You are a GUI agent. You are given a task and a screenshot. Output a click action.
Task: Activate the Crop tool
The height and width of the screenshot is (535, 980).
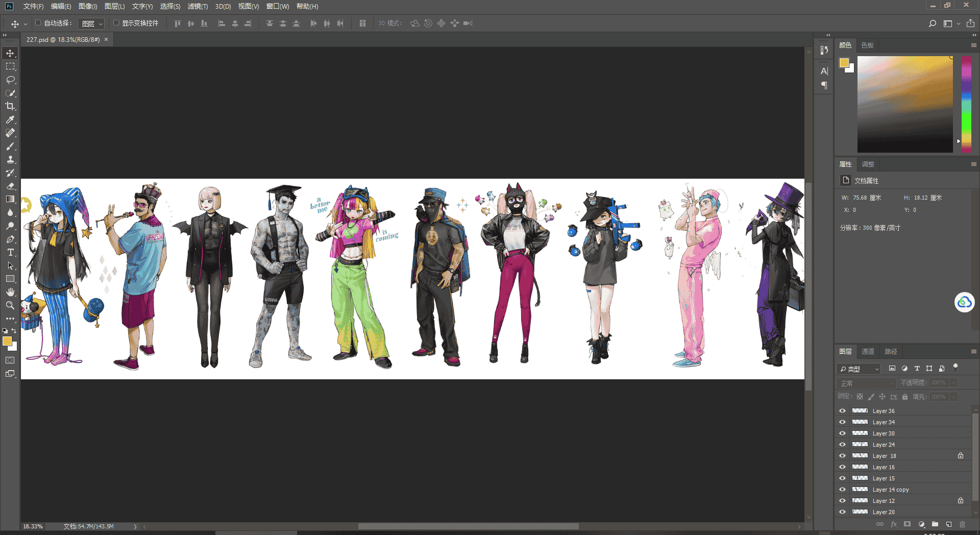pos(10,106)
